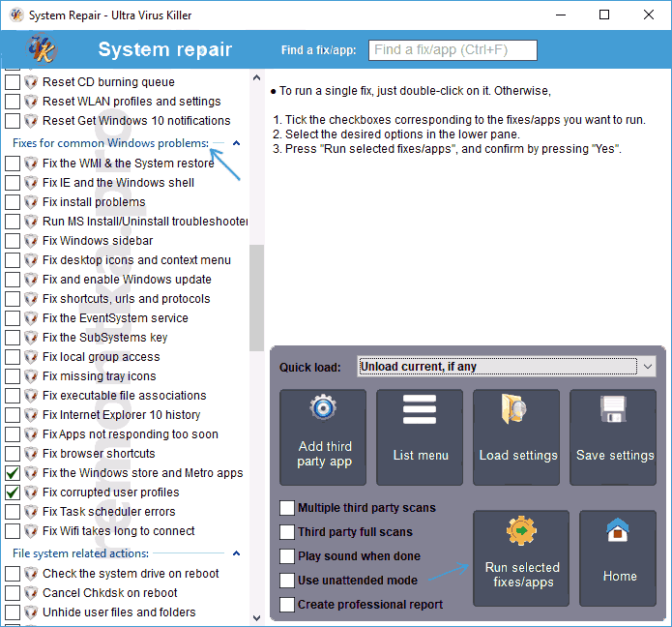Click the gear icon on Add third party app
Screen dimensions: 672x627
click(x=323, y=408)
